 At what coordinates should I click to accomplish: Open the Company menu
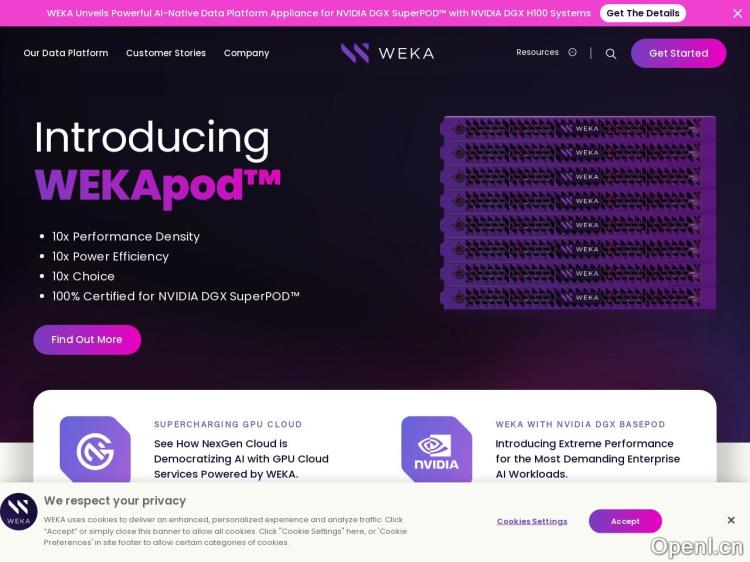point(246,53)
